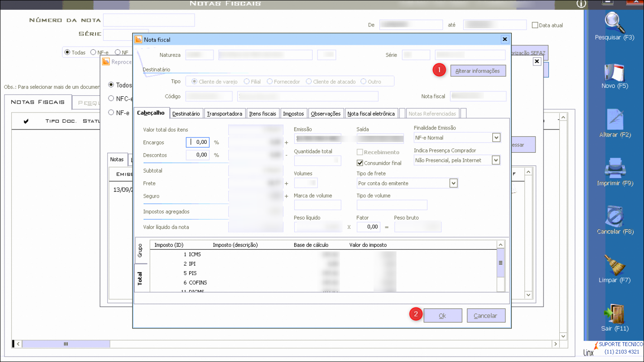This screenshot has width=644, height=362.
Task: Open the Finalidade Emissão dropdown
Action: pos(496,138)
